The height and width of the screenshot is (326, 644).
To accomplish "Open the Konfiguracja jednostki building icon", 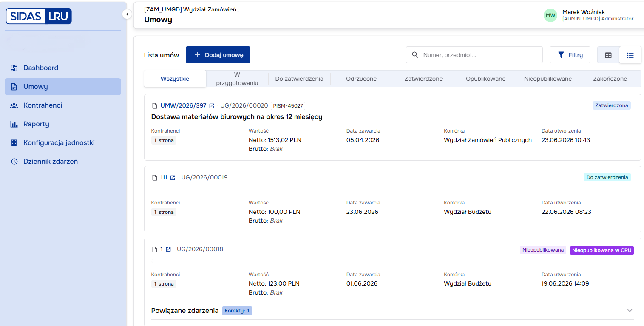I will point(14,143).
